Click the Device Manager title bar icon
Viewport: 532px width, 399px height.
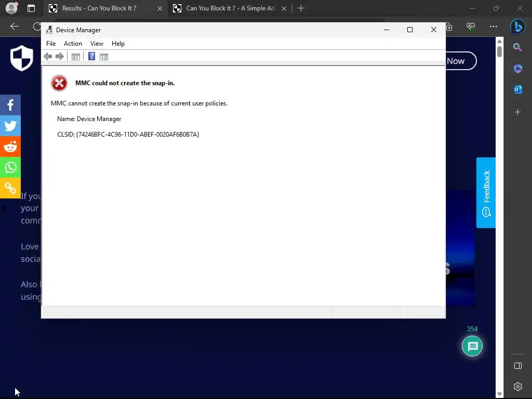click(x=49, y=30)
